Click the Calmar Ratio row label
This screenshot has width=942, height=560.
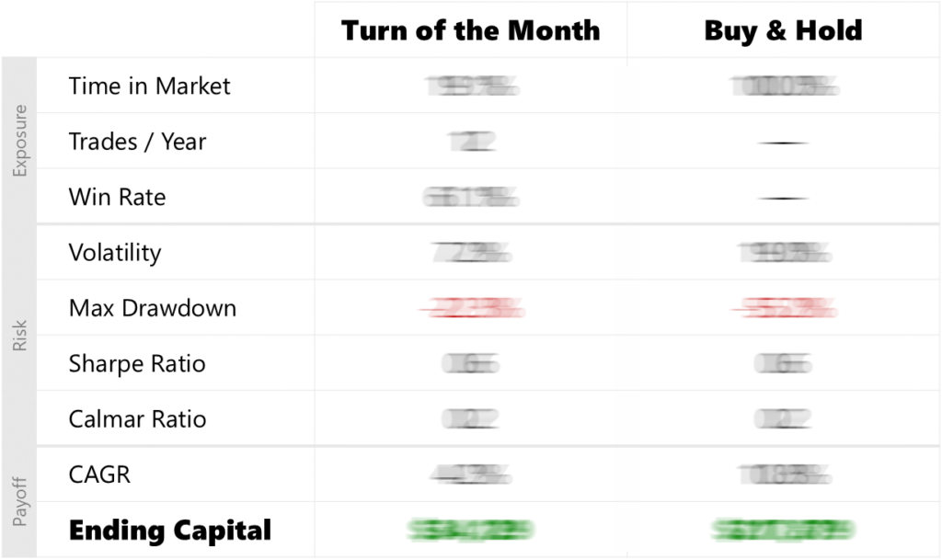(x=137, y=419)
